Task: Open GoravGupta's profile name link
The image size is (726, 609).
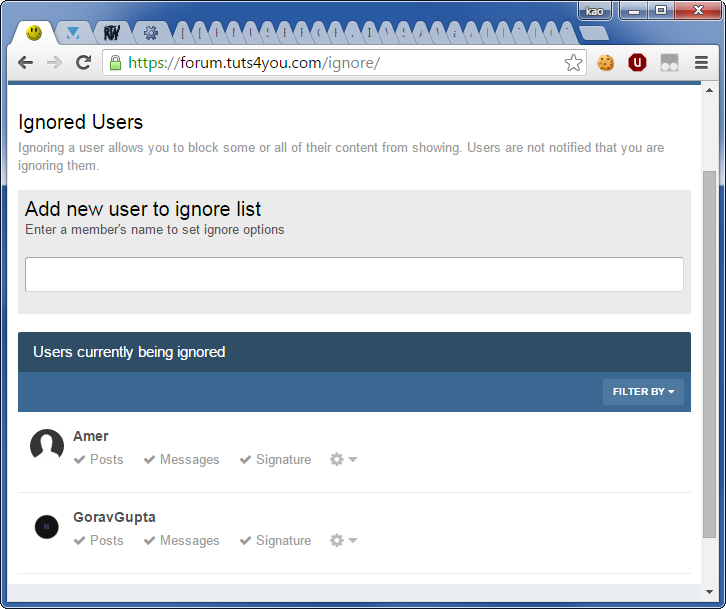Action: 114,517
